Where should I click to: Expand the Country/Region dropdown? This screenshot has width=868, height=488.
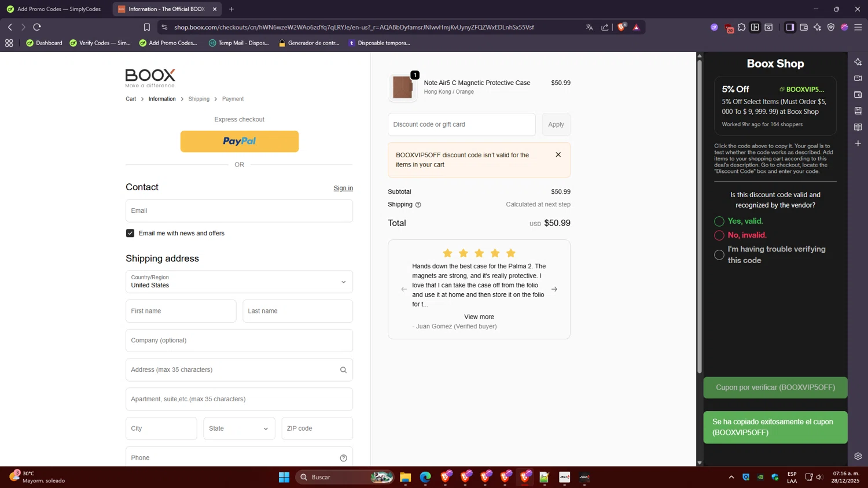[239, 282]
